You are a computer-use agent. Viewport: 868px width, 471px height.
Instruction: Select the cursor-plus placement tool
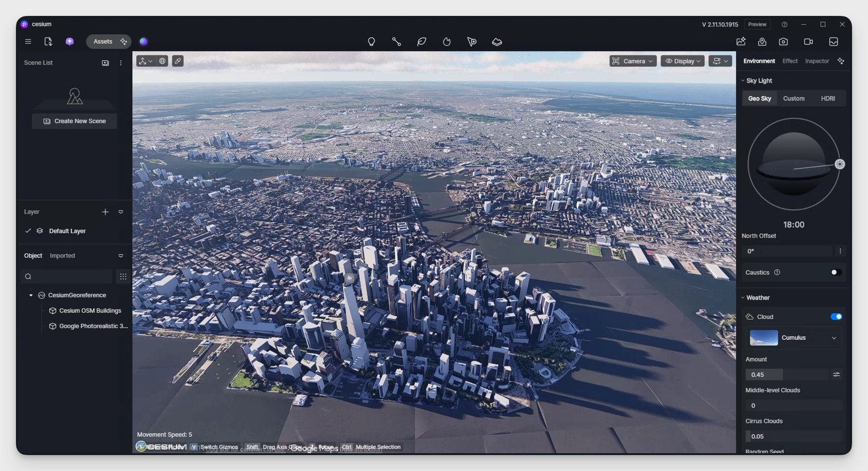click(472, 42)
